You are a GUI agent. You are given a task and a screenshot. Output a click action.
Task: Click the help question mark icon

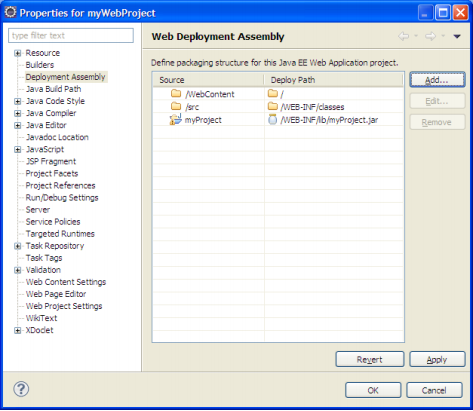pyautogui.click(x=21, y=389)
